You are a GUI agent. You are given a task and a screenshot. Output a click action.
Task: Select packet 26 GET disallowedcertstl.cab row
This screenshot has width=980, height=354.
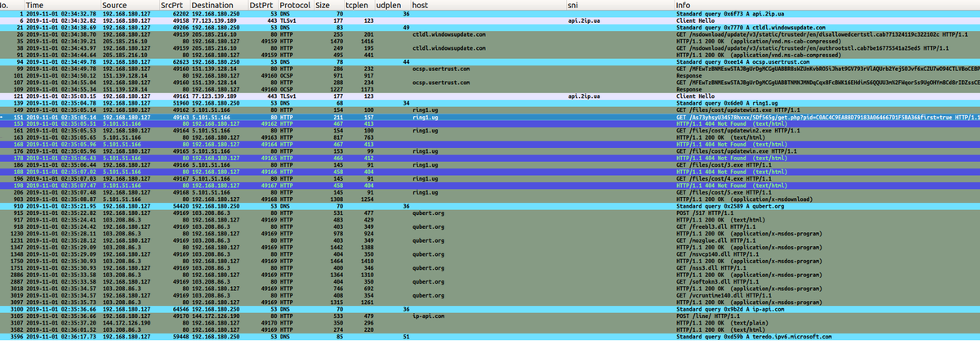click(x=490, y=34)
